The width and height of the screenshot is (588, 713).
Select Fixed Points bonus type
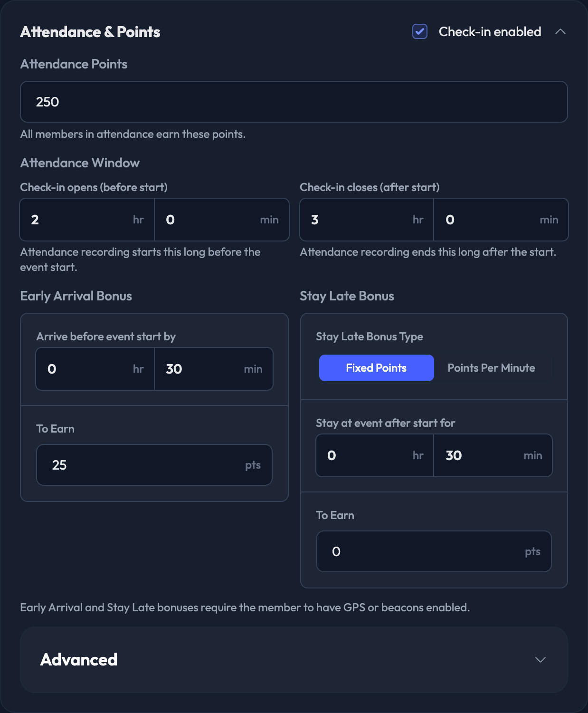(x=376, y=368)
